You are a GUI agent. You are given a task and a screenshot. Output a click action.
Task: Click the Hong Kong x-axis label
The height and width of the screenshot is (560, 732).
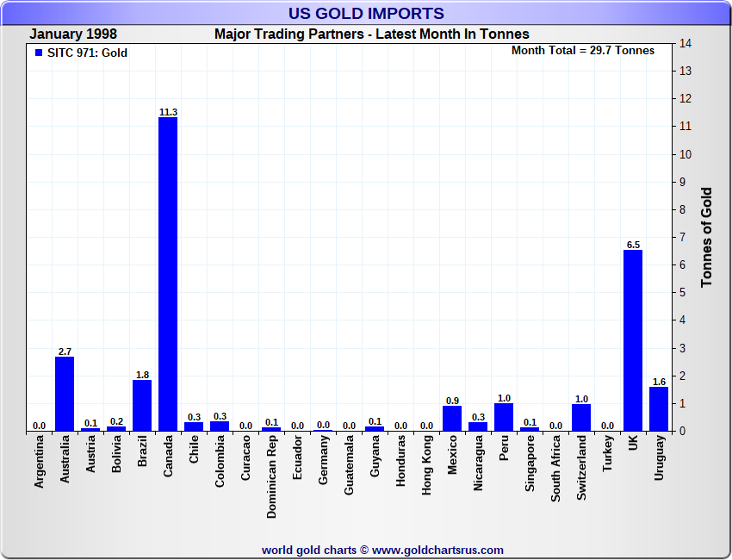427,464
